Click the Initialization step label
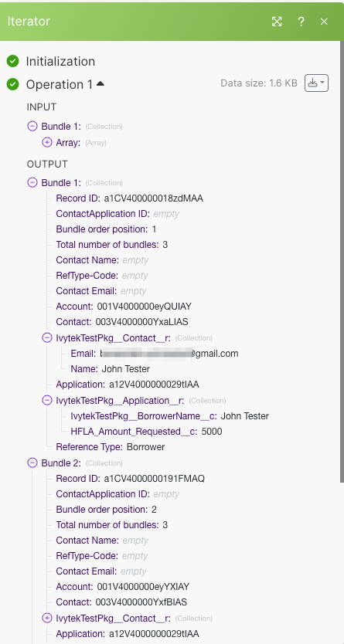 60,61
